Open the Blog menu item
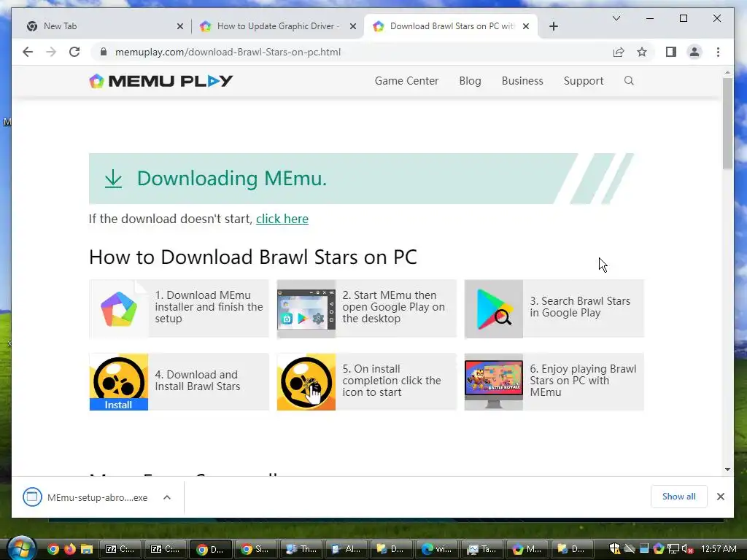Screen dimensions: 747x560 point(470,81)
